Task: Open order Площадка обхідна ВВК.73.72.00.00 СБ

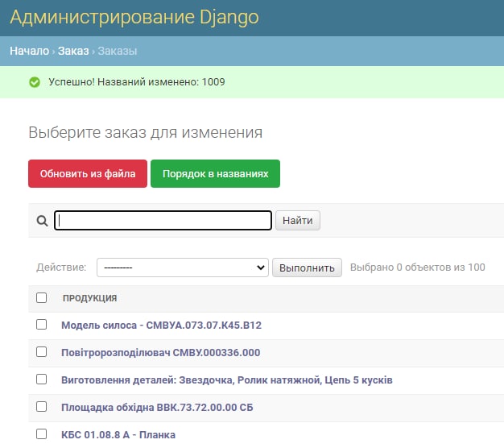Action: click(x=157, y=407)
